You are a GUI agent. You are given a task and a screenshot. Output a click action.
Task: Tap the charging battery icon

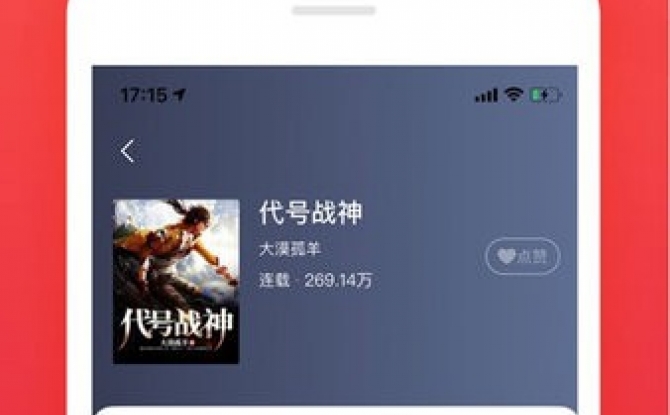click(x=545, y=95)
